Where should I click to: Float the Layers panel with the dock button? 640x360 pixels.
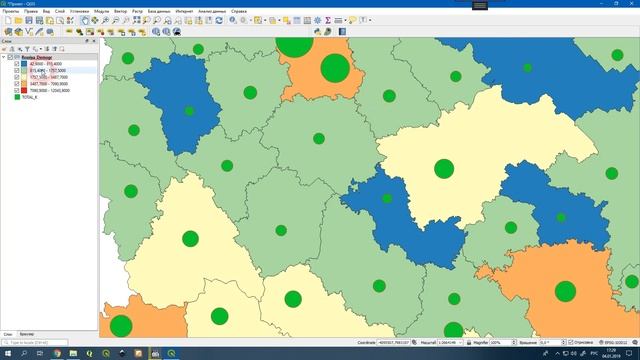(x=87, y=41)
